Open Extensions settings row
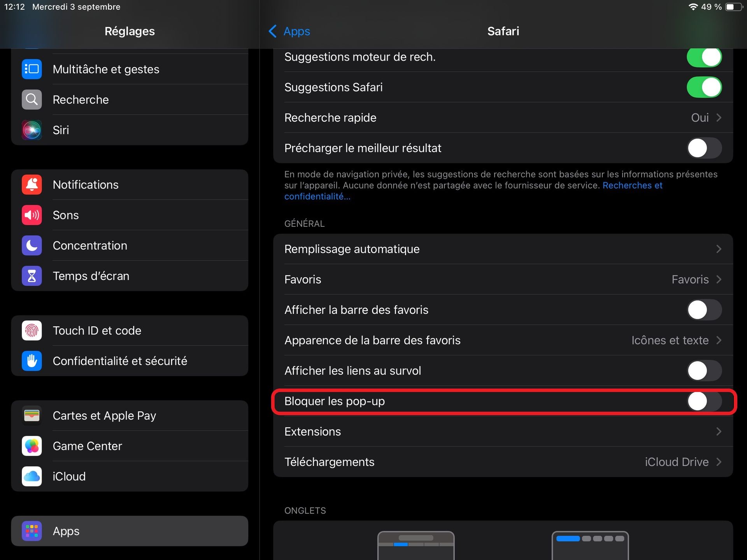Screen dimensions: 747x560 [x=503, y=431]
